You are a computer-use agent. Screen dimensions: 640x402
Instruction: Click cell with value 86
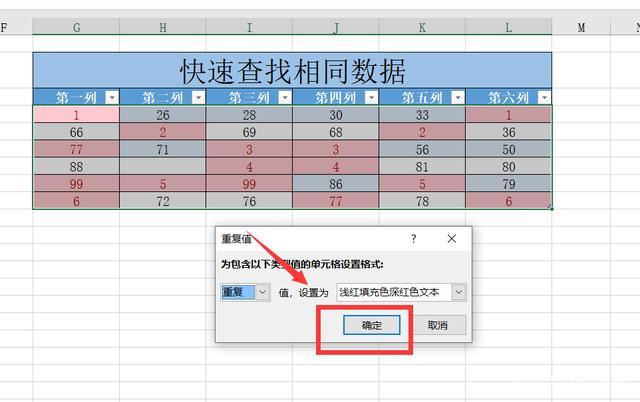click(x=336, y=184)
